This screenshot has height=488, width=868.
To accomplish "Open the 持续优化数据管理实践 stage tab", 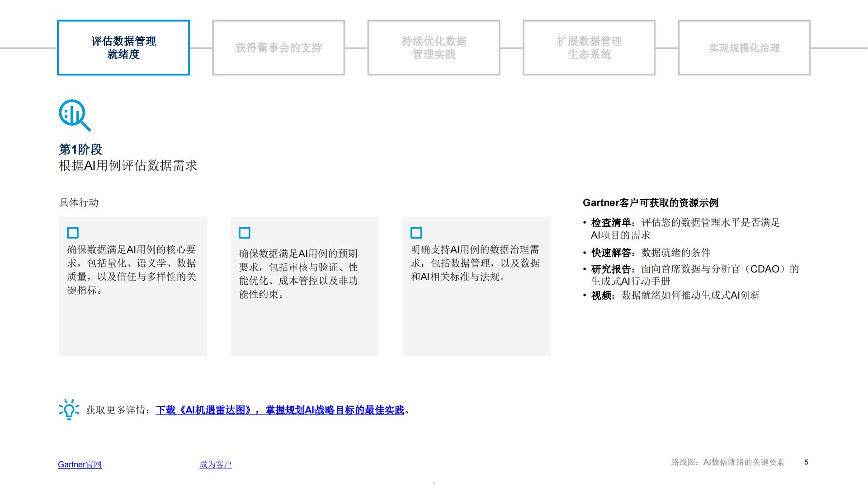I will click(x=434, y=47).
